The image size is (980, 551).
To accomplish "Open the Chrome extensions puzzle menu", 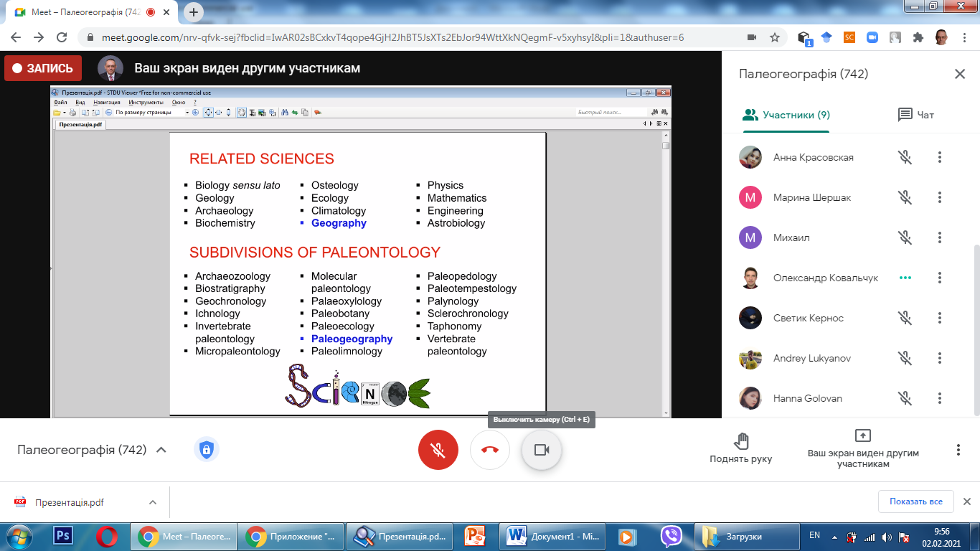I will pyautogui.click(x=918, y=37).
